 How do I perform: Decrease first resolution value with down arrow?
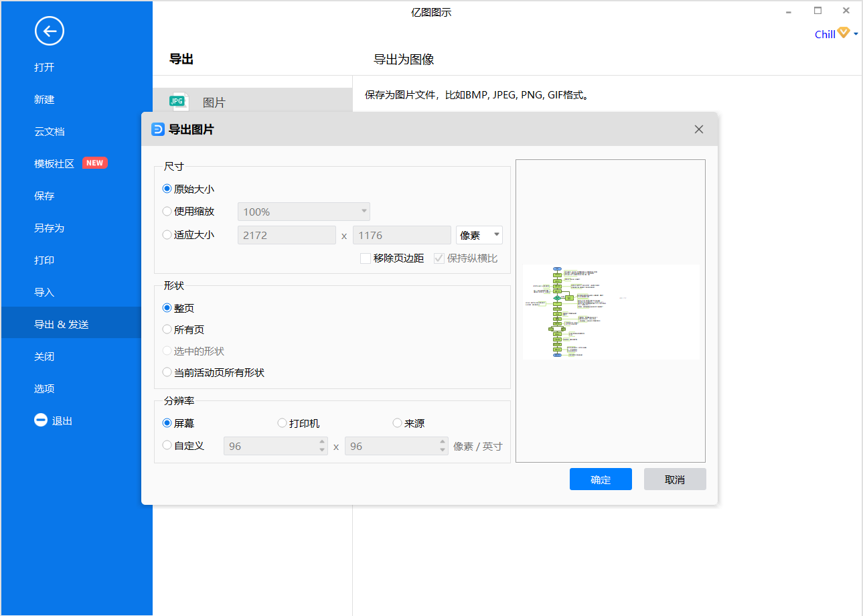323,451
